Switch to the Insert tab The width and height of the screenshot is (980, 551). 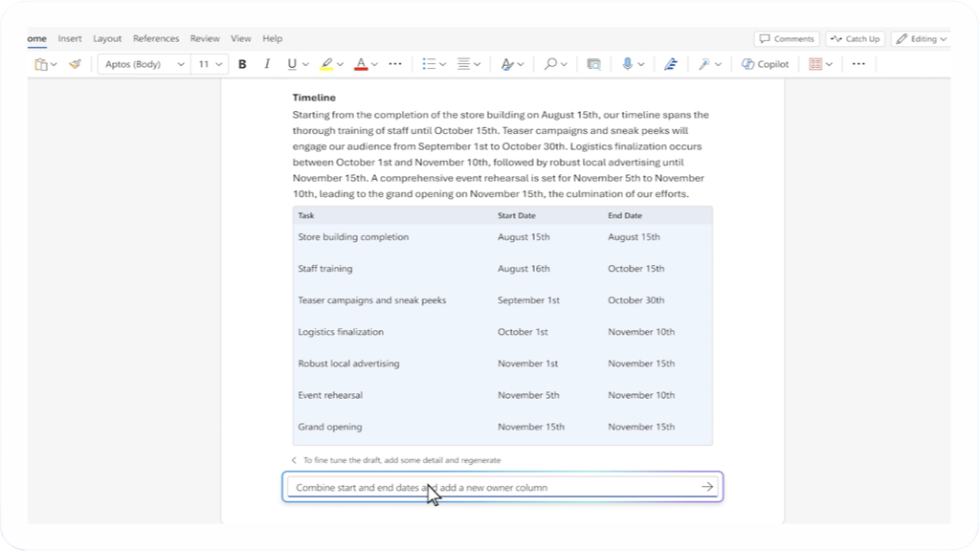(70, 38)
